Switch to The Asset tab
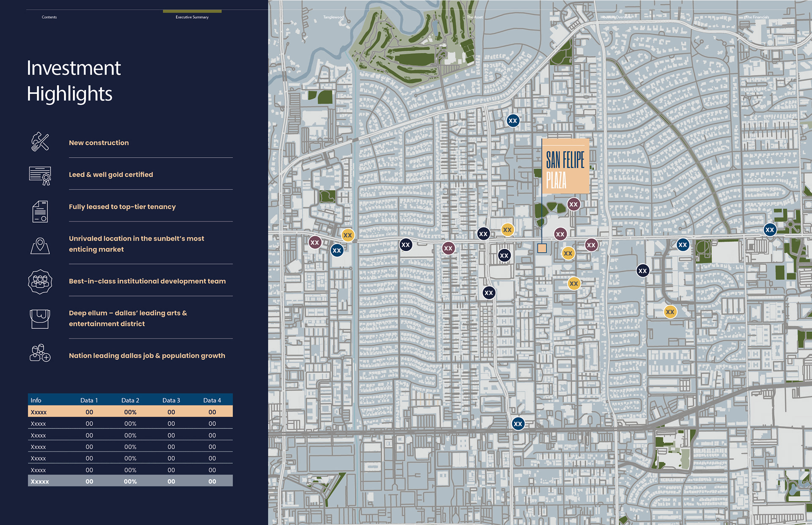812x525 pixels. click(475, 17)
